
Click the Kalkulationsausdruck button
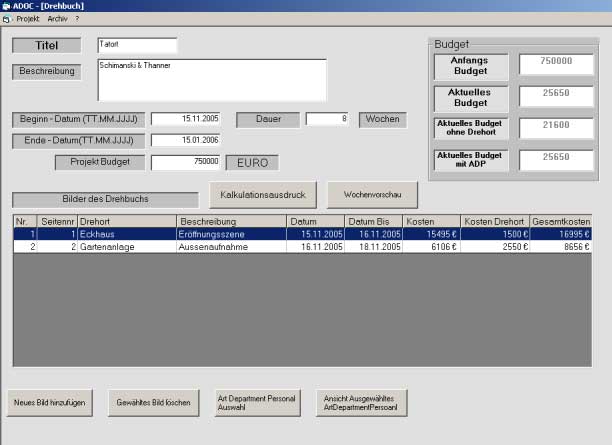point(264,194)
